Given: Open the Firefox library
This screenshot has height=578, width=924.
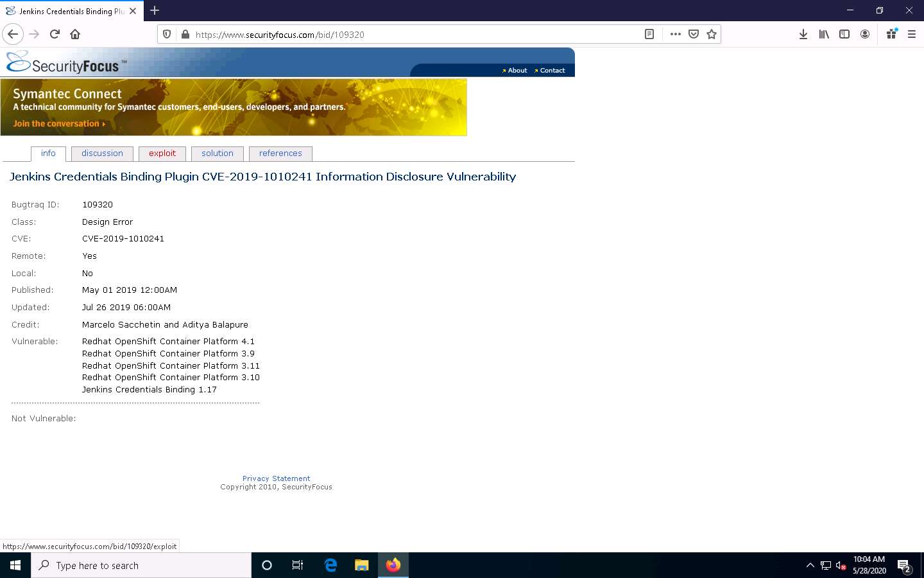Looking at the screenshot, I should 824,35.
